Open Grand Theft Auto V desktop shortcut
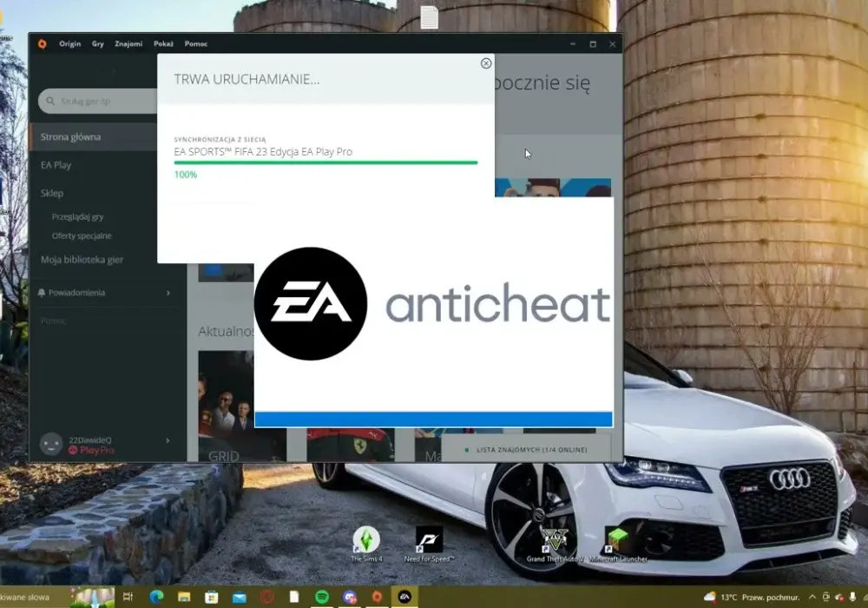This screenshot has width=868, height=608. (x=554, y=544)
